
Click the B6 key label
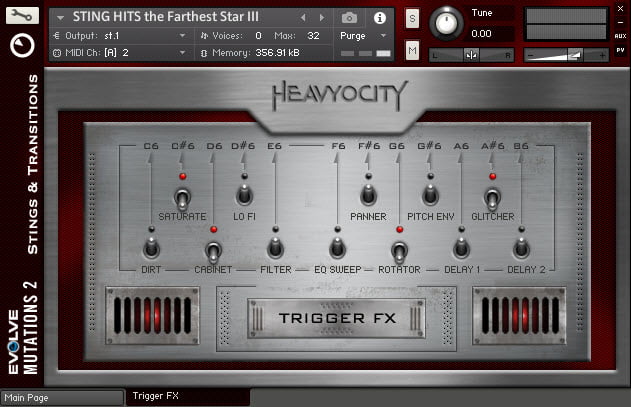(521, 146)
